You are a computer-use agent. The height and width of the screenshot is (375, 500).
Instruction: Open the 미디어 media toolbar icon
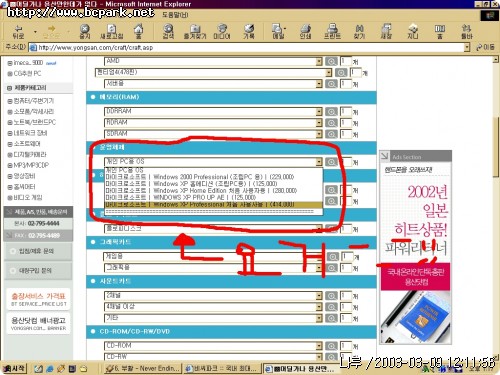click(x=222, y=32)
